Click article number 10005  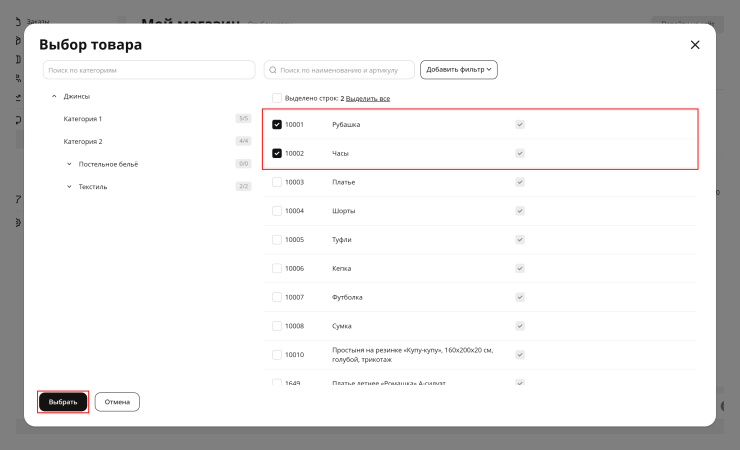pos(294,240)
